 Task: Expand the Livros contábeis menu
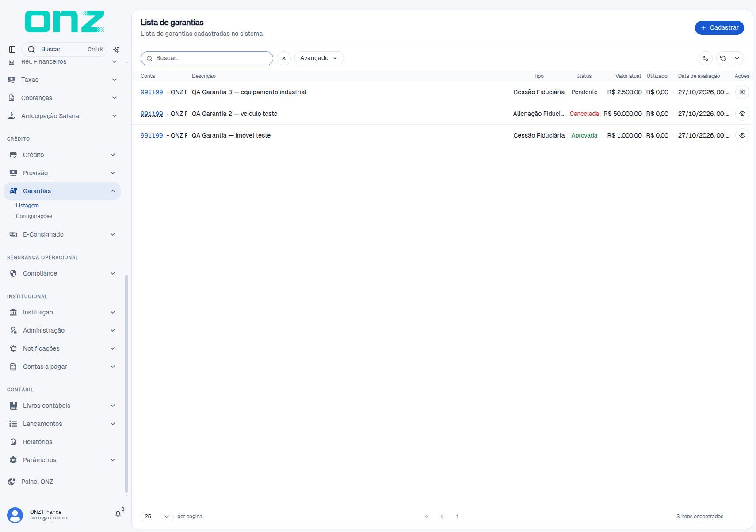(x=62, y=406)
